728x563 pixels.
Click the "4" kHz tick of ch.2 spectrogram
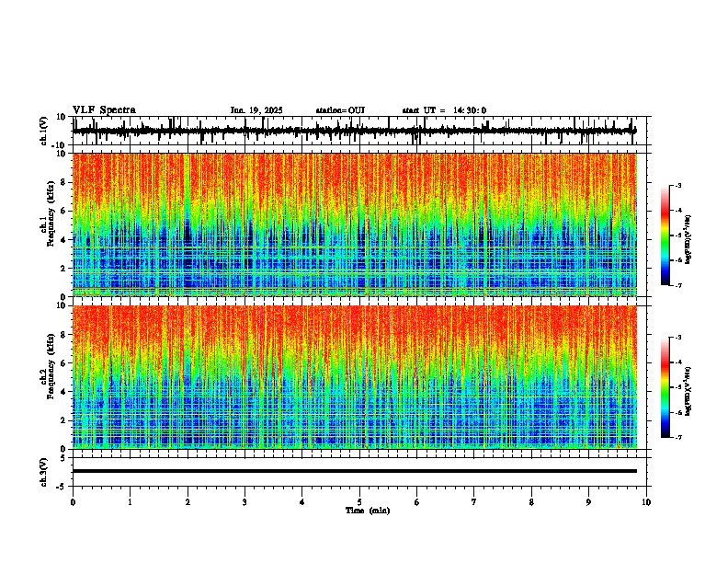click(x=64, y=392)
